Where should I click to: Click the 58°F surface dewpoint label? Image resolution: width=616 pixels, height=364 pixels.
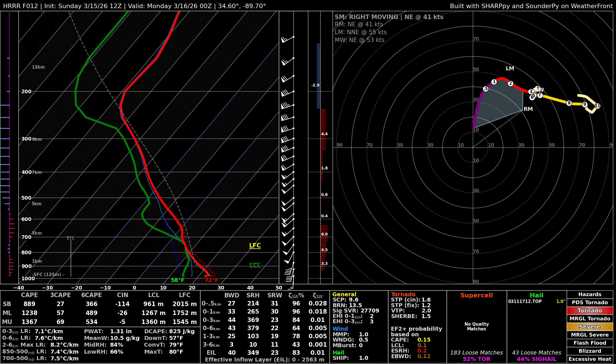[x=178, y=280]
